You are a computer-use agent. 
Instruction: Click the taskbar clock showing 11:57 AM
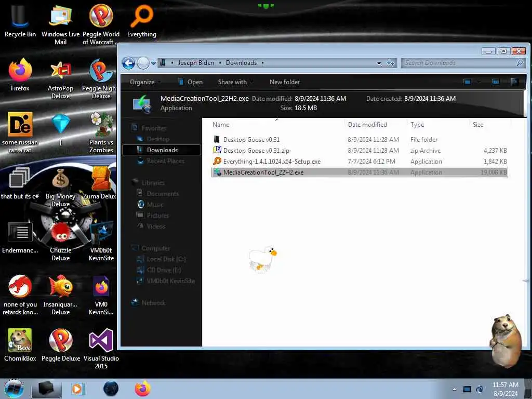505,389
